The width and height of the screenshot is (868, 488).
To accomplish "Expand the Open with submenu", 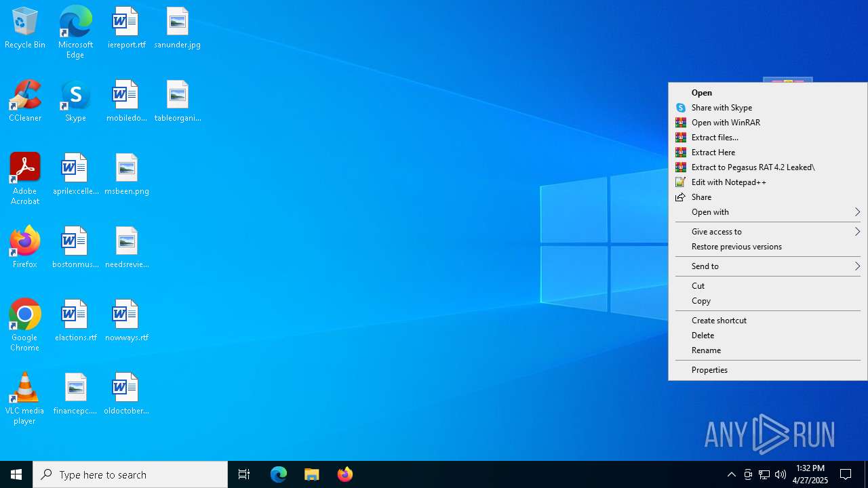I will 768,212.
